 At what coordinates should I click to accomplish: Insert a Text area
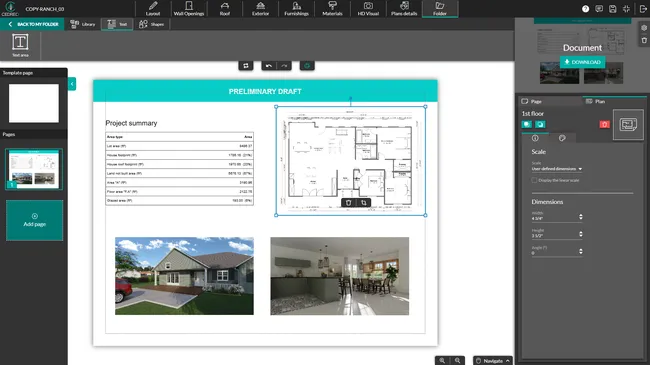20,46
